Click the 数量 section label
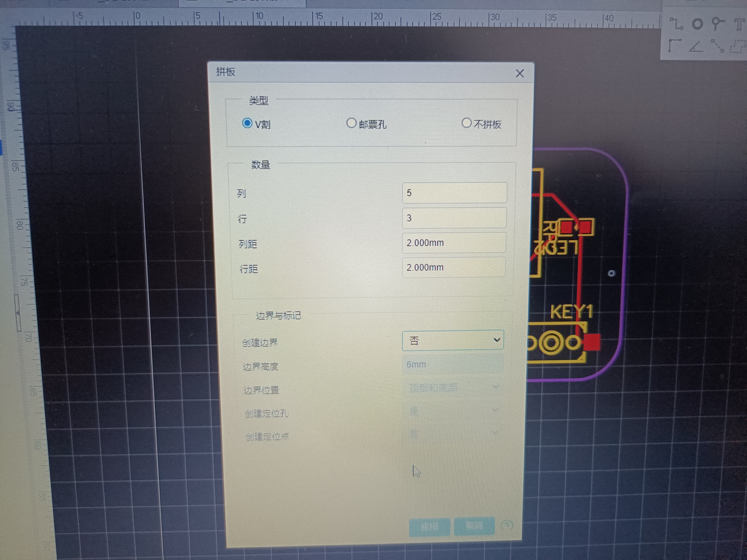Screen dimensions: 747x560 261,165
